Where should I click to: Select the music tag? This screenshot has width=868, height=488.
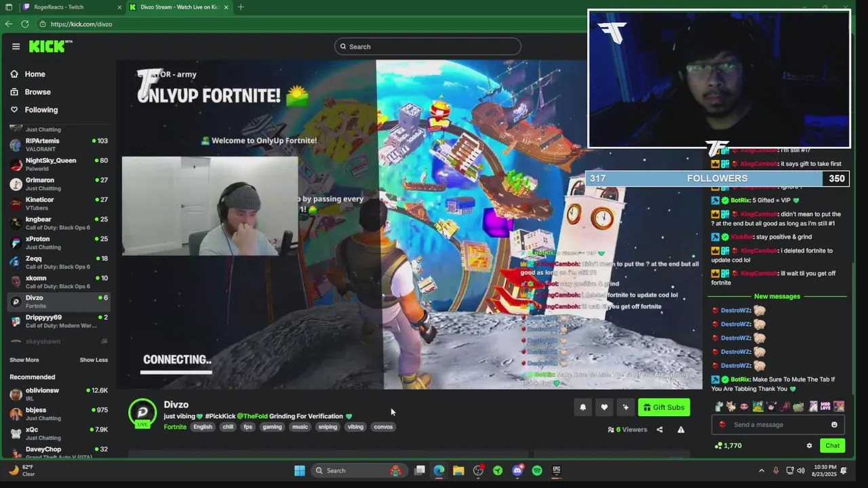click(300, 427)
